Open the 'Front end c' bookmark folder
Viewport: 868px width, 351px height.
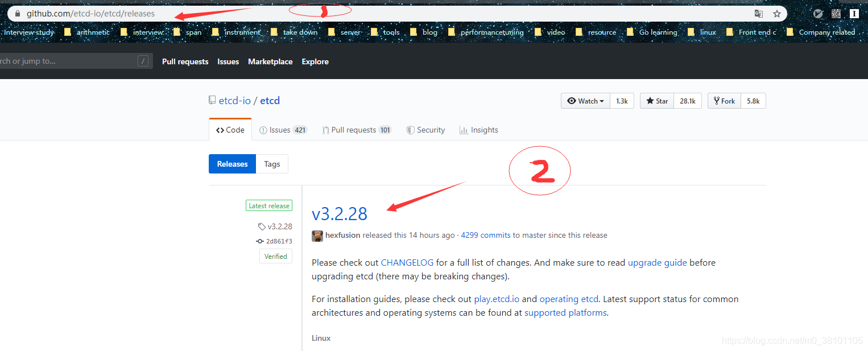751,32
